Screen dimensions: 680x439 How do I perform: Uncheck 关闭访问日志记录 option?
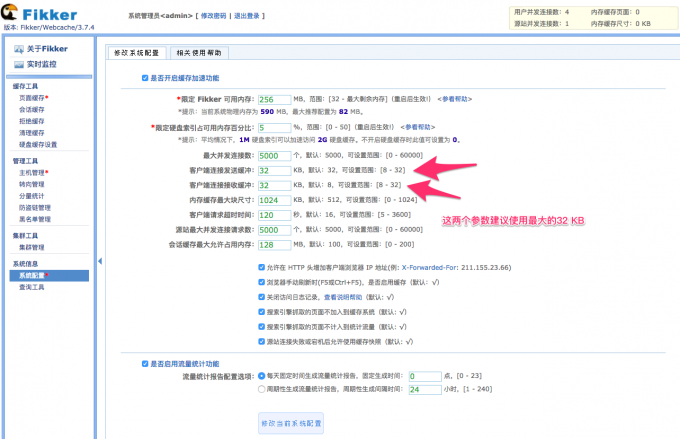click(261, 297)
